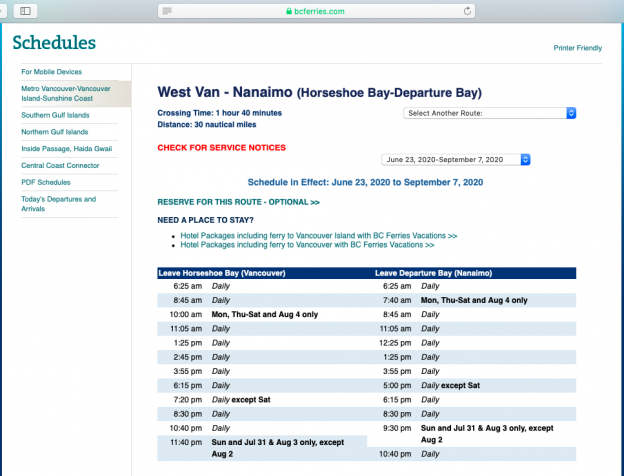Image resolution: width=624 pixels, height=476 pixels.
Task: Click the 11:05 am Horseshoe Bay departure
Action: click(x=186, y=329)
